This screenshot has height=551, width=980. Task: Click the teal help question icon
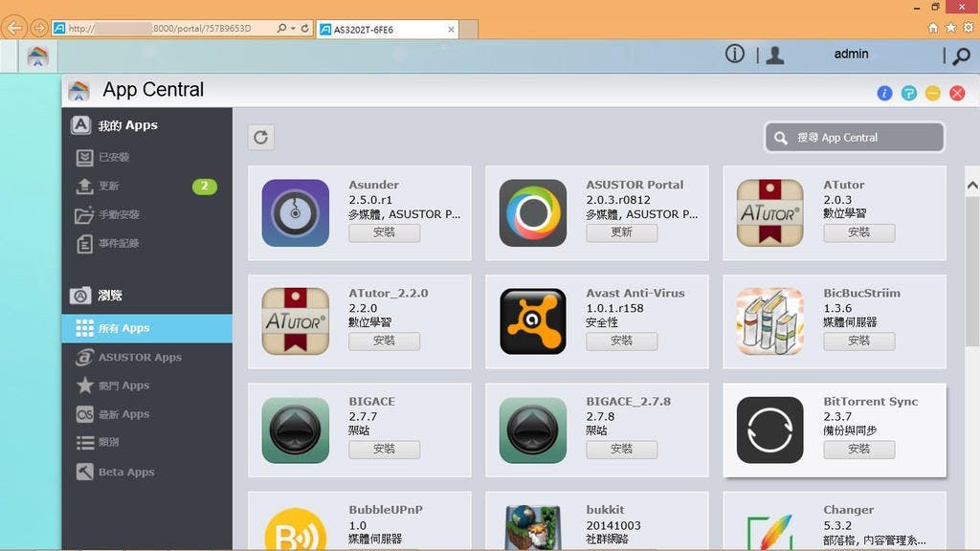pos(909,93)
